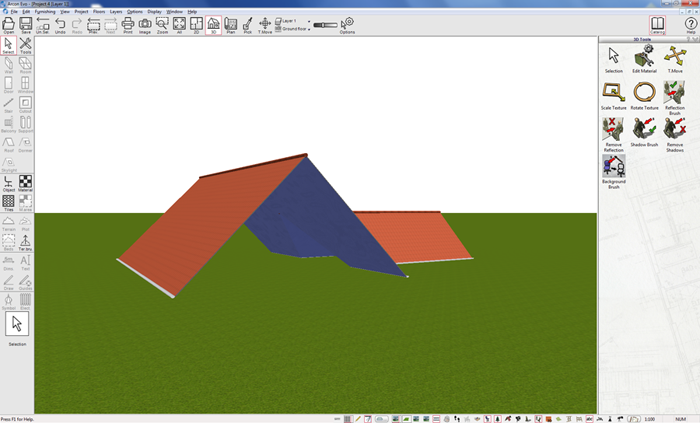
Task: Click the large Selection arrow box
Action: point(17,323)
